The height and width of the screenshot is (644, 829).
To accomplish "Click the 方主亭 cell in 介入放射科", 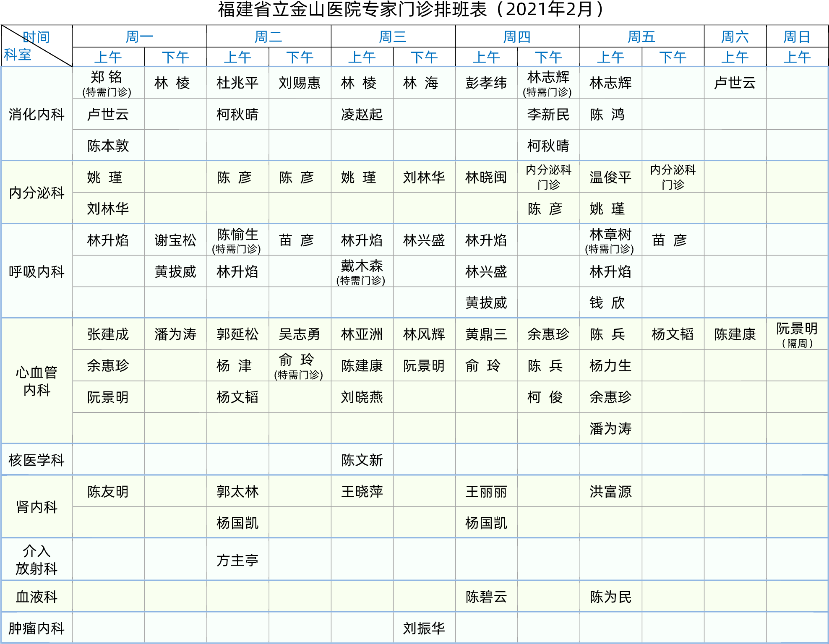I will click(237, 560).
